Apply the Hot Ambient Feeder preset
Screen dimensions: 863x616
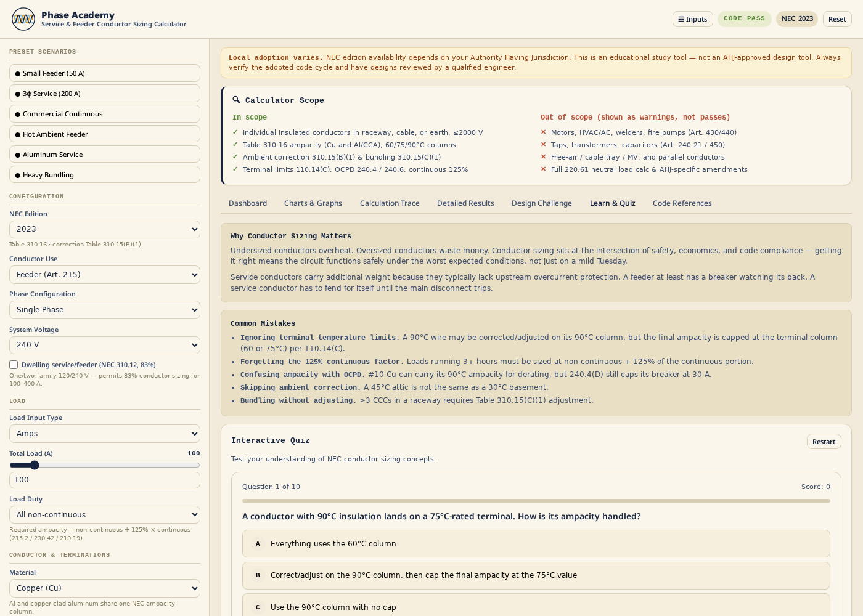pos(105,134)
